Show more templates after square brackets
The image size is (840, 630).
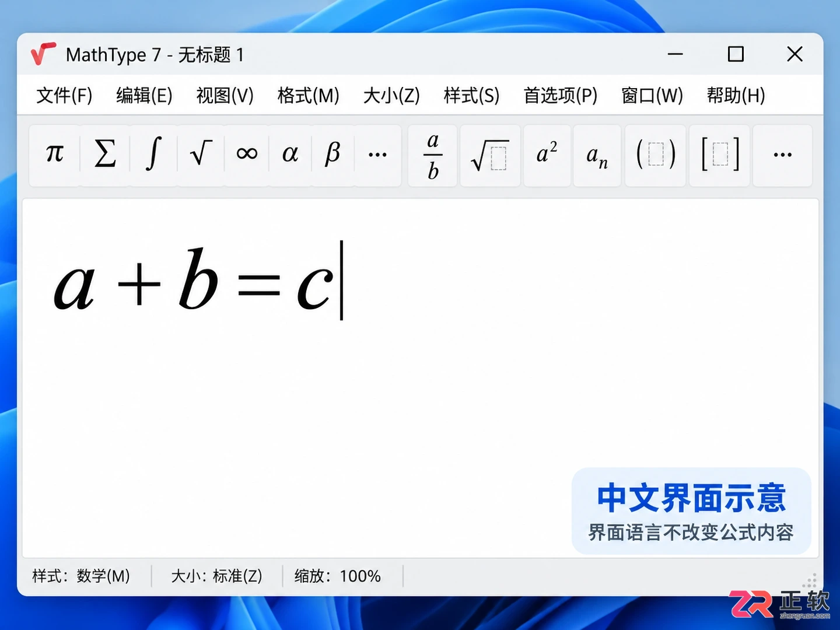(782, 156)
